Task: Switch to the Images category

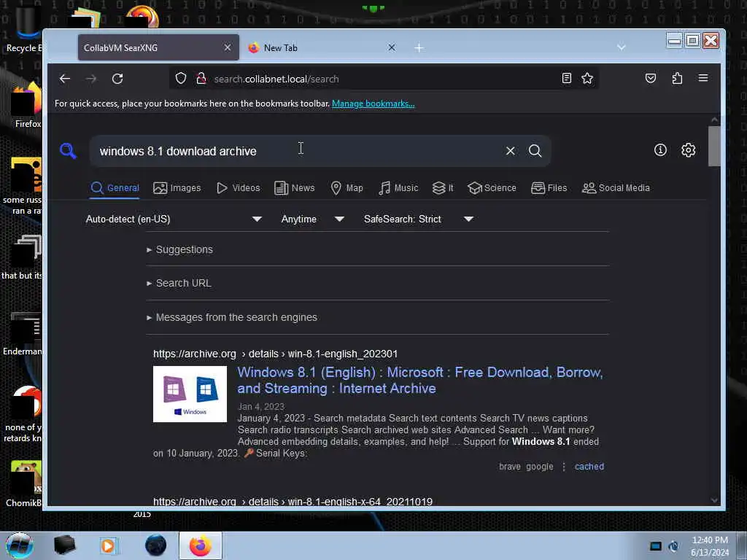Action: click(x=177, y=187)
